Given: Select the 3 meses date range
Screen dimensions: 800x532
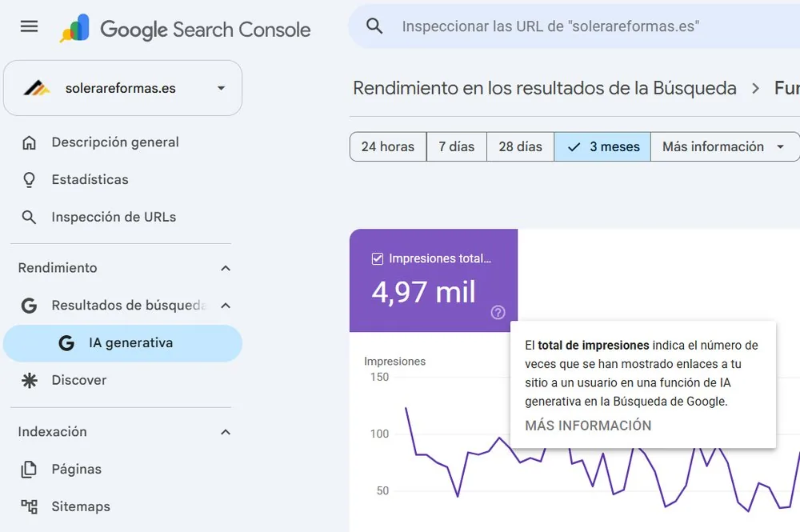Looking at the screenshot, I should pos(602,147).
